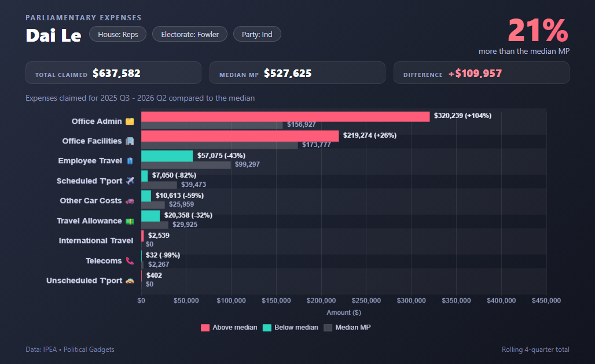Click the $57,075 (-43%) value label
This screenshot has width=595, height=364.
tap(221, 156)
